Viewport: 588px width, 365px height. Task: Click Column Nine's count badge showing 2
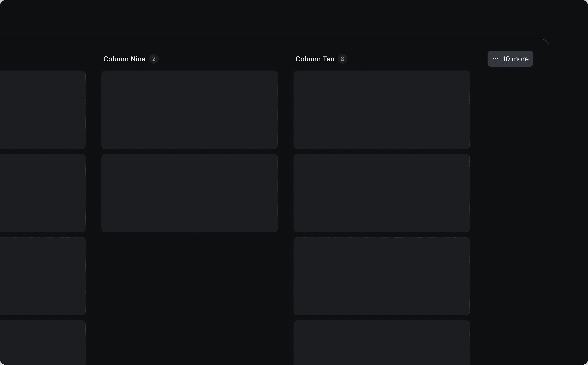tap(154, 59)
